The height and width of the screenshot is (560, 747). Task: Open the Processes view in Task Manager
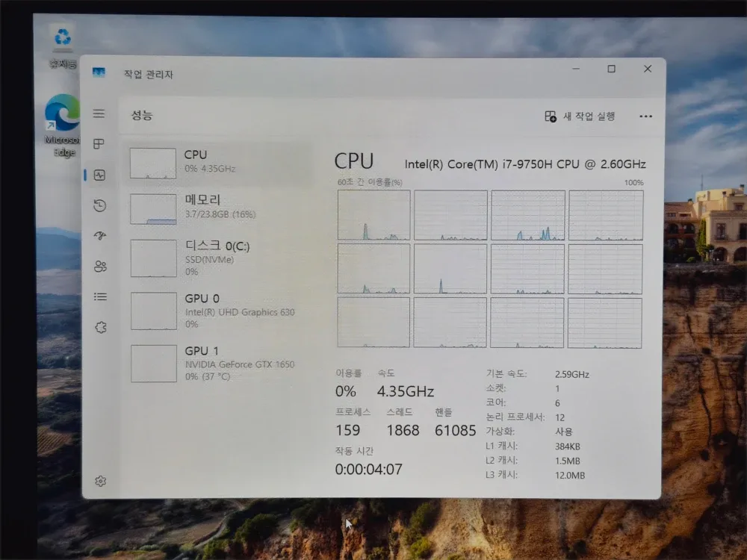(99, 143)
